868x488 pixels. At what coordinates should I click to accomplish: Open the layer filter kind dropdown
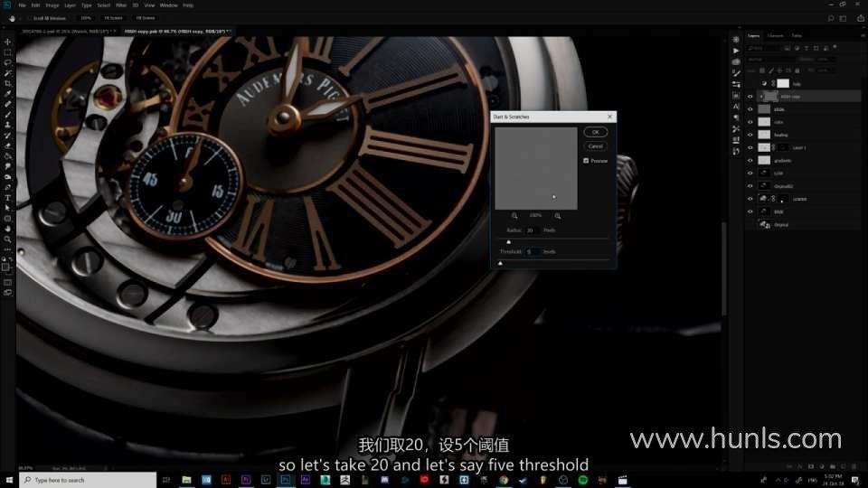pos(763,48)
